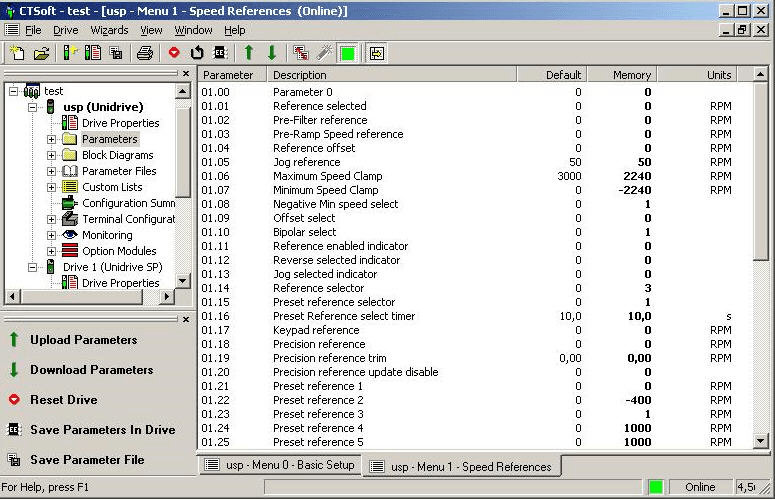Click the rightmost toolbar icon with arrow

pyautogui.click(x=377, y=53)
